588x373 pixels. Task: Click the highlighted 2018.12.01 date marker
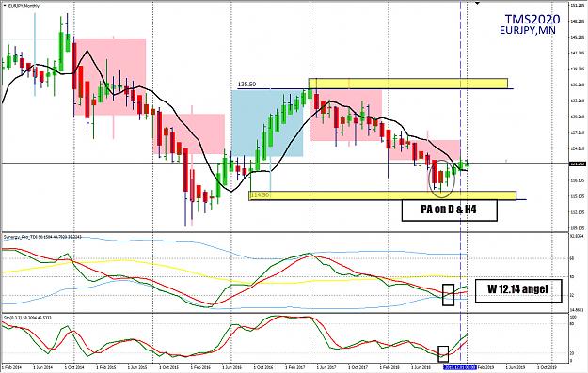coord(460,367)
